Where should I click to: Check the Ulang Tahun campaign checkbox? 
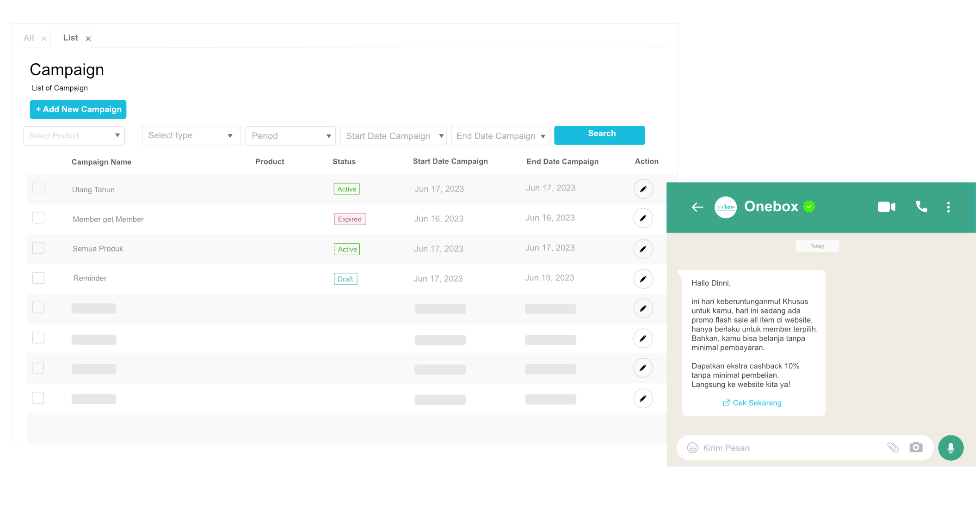pyautogui.click(x=38, y=188)
